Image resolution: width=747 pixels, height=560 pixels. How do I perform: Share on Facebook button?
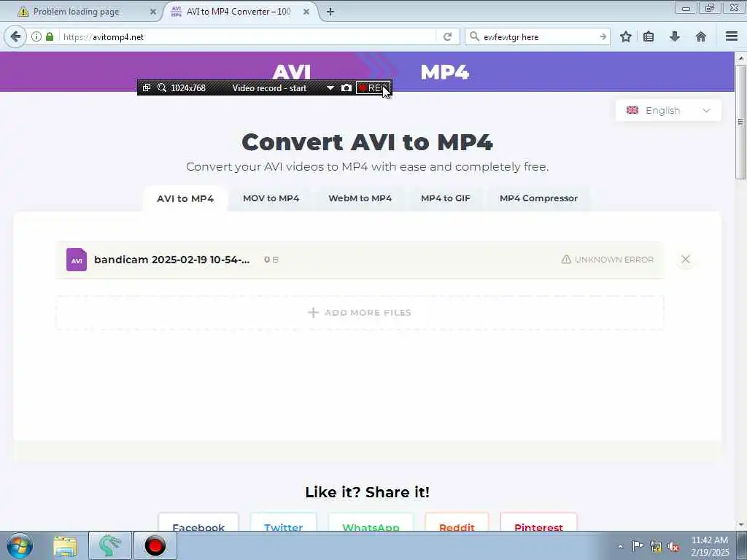coord(198,522)
